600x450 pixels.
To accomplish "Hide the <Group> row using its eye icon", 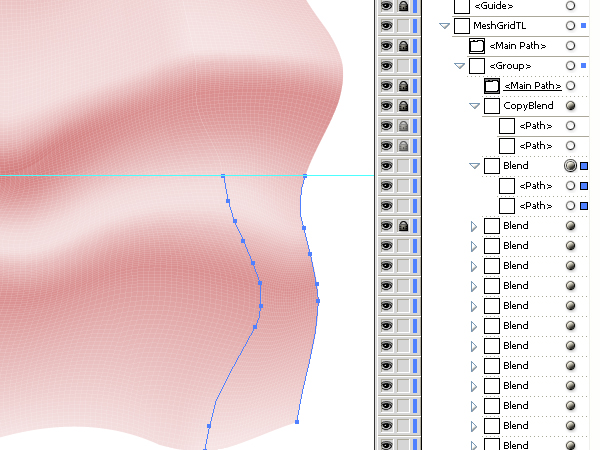I will (386, 66).
